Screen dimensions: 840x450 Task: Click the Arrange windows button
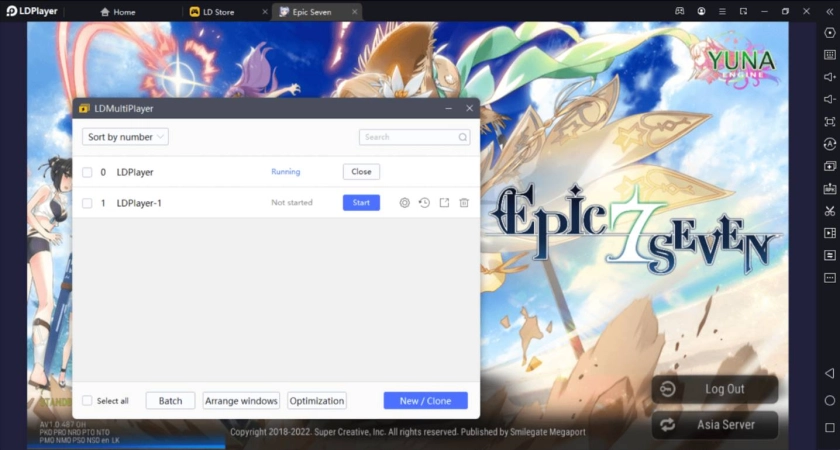click(x=241, y=401)
